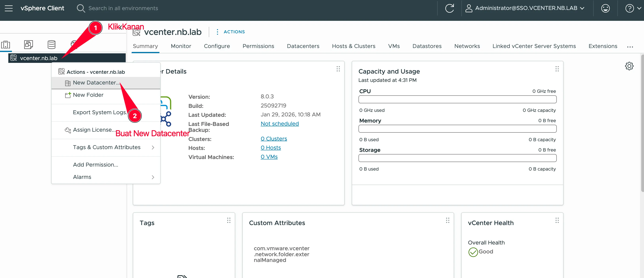Open the dashboard settings gear icon
644x278 pixels.
(x=629, y=66)
